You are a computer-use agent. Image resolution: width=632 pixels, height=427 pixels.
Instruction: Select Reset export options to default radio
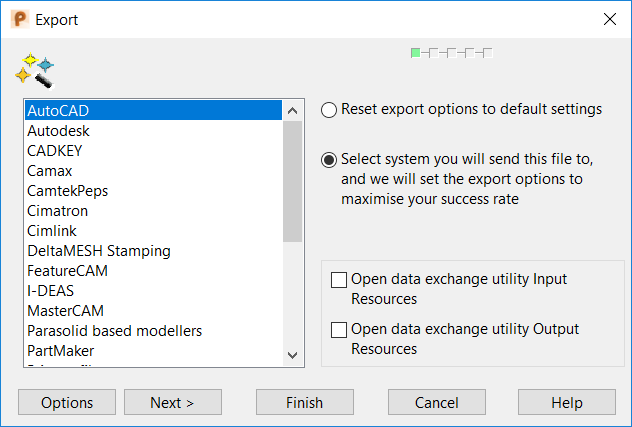329,109
